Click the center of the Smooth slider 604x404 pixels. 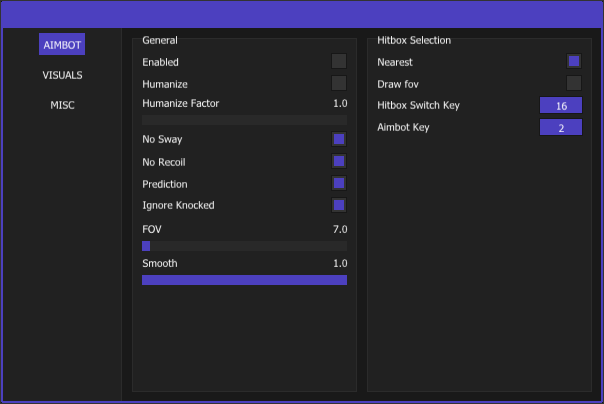[x=244, y=280]
